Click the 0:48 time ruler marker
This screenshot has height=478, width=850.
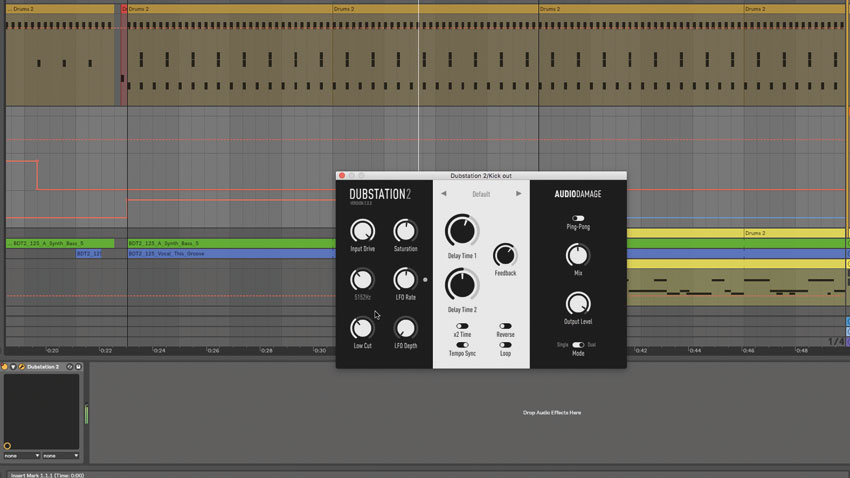click(x=801, y=351)
